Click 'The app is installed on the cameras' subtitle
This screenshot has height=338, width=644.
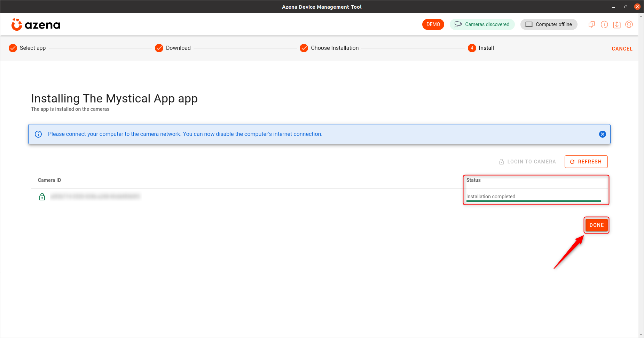click(70, 109)
